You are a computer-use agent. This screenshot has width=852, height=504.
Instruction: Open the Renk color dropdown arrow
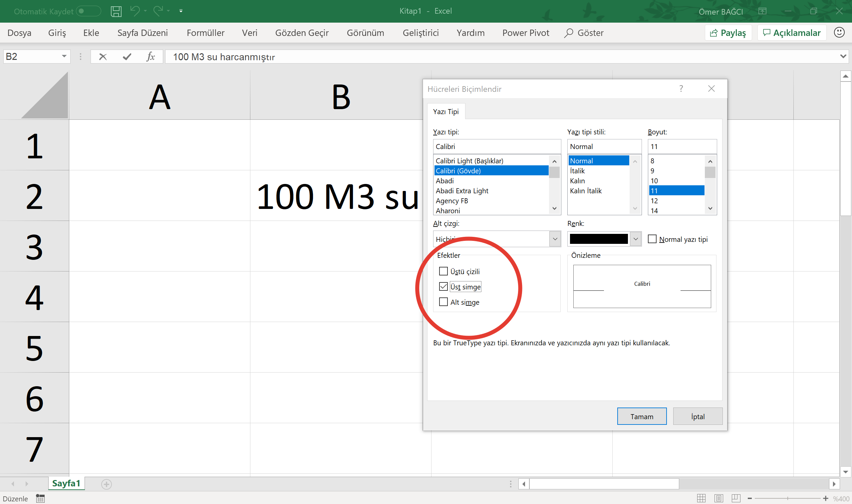tap(635, 239)
